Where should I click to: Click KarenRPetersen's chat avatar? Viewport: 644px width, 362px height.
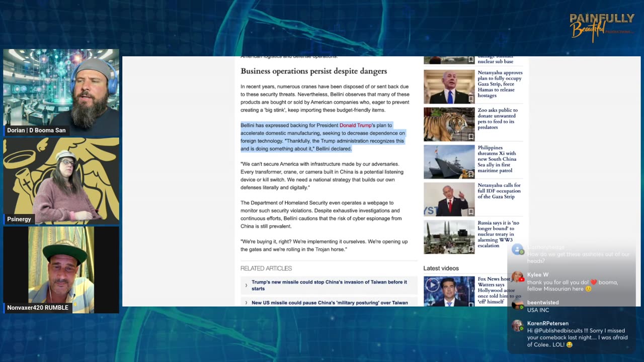[517, 326]
